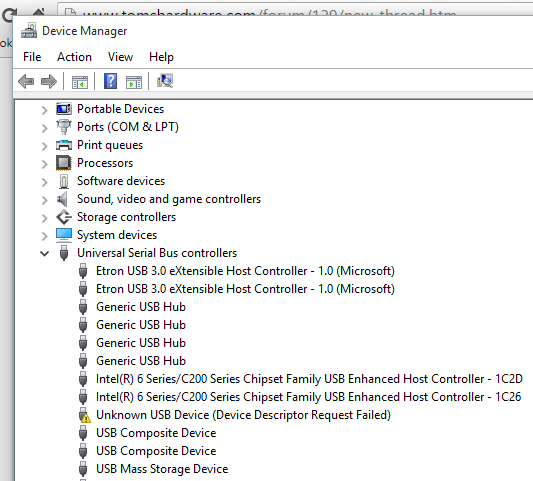533x481 pixels.
Task: Select Portable Devices category
Action: pyautogui.click(x=120, y=109)
